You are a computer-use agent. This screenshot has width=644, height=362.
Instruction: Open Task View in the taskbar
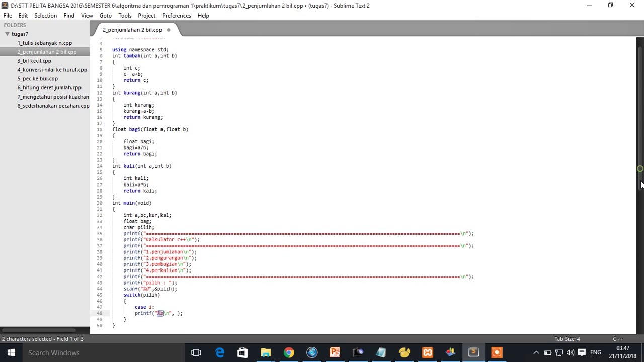click(196, 352)
